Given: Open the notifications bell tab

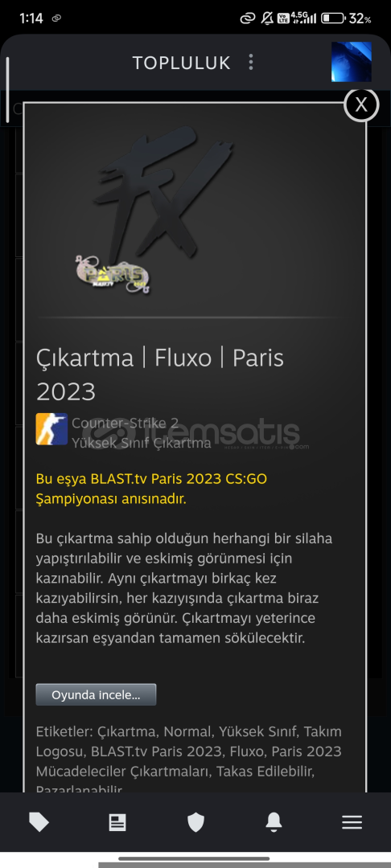Looking at the screenshot, I should pyautogui.click(x=274, y=822).
